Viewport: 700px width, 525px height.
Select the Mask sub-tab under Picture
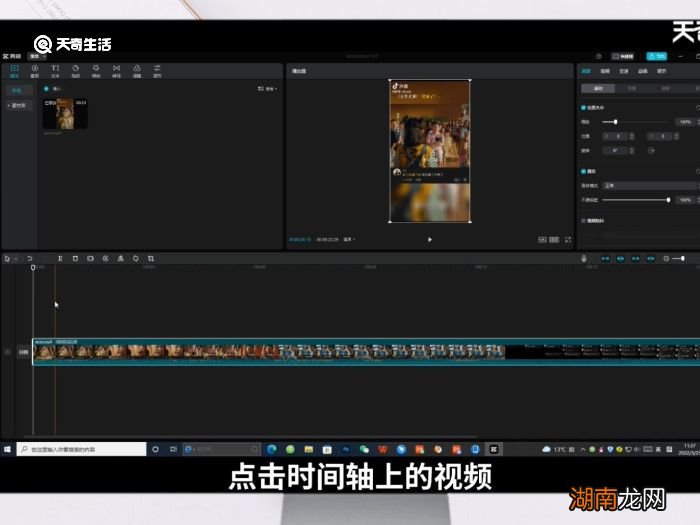[665, 88]
